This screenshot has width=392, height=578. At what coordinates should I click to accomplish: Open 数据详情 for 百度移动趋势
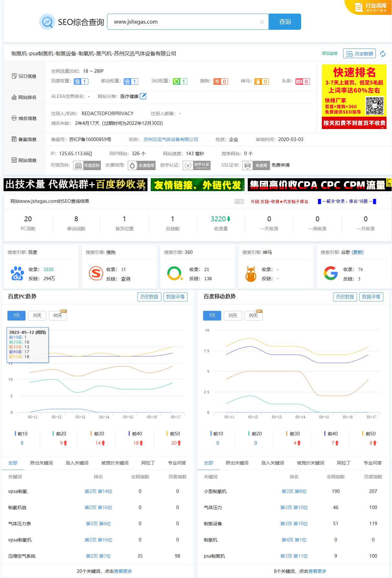click(371, 297)
